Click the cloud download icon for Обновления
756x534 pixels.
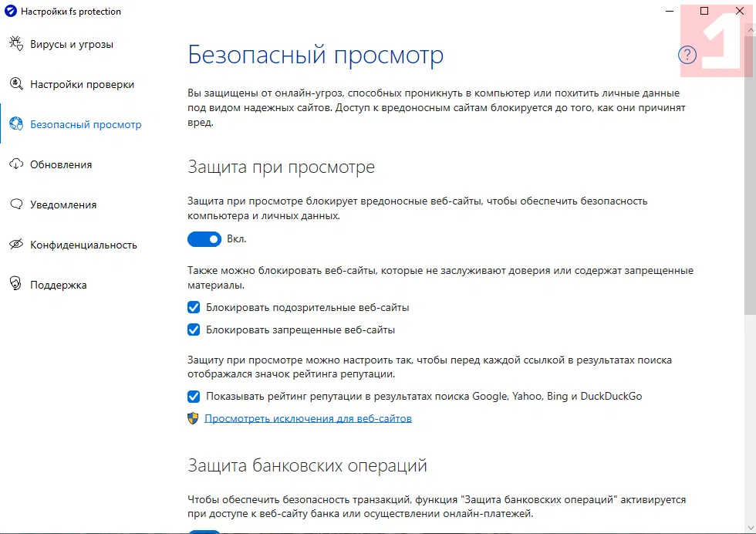tap(16, 164)
